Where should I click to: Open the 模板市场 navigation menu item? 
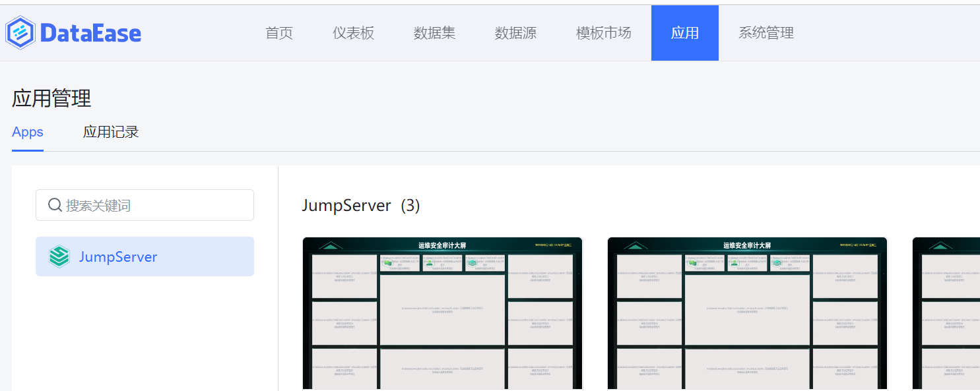click(x=603, y=32)
